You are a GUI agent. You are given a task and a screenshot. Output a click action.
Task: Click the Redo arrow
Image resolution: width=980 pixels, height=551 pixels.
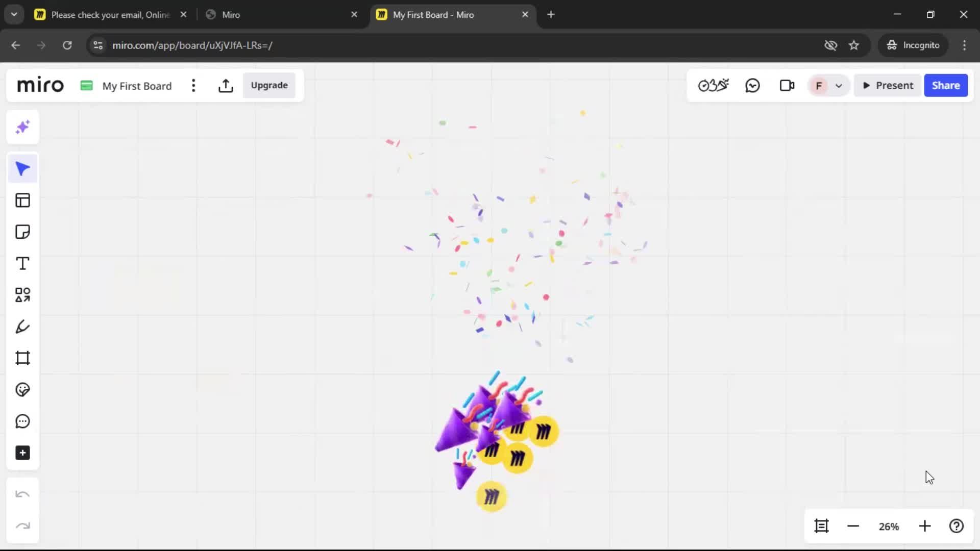click(x=22, y=525)
